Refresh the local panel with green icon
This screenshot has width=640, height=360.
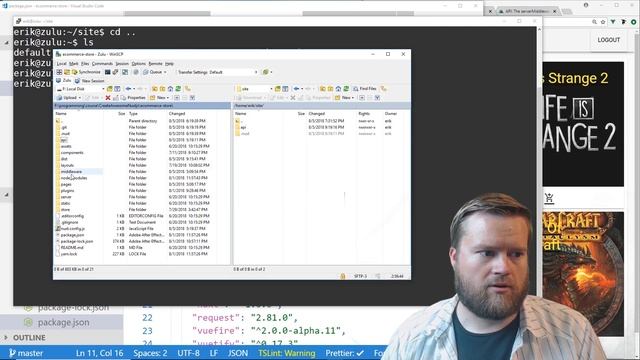pos(178,89)
